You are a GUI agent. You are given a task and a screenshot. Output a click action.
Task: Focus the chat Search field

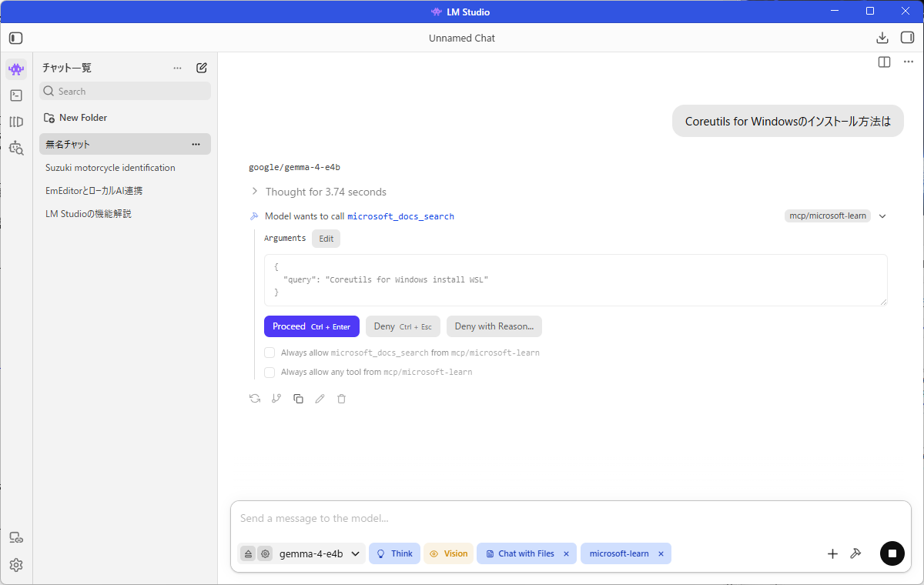[126, 91]
